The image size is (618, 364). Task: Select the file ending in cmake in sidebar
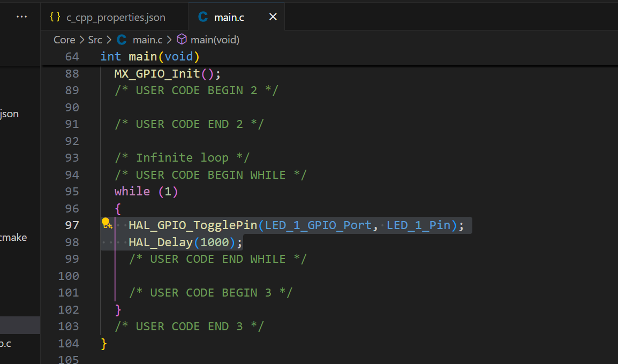click(13, 237)
